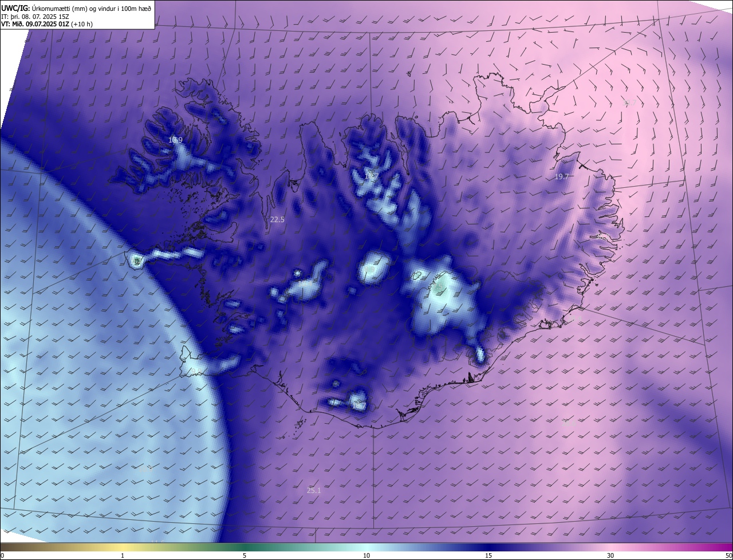Viewport: 733px width, 560px height.
Task: Click the map value label 19.7
Action: click(561, 177)
